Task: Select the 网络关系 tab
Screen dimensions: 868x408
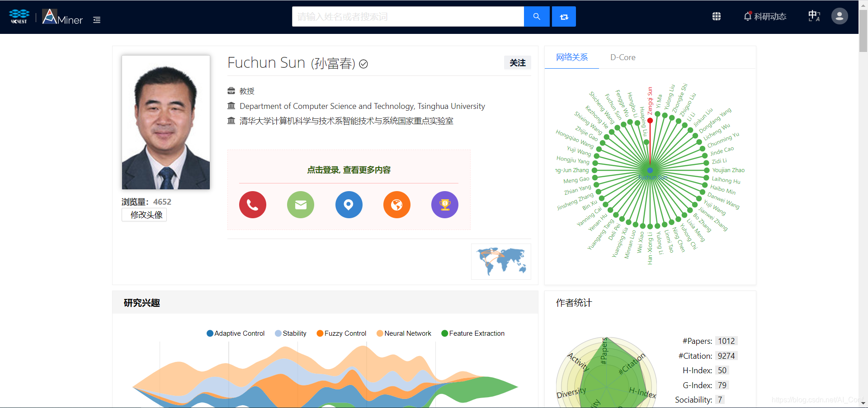Action: (571, 57)
